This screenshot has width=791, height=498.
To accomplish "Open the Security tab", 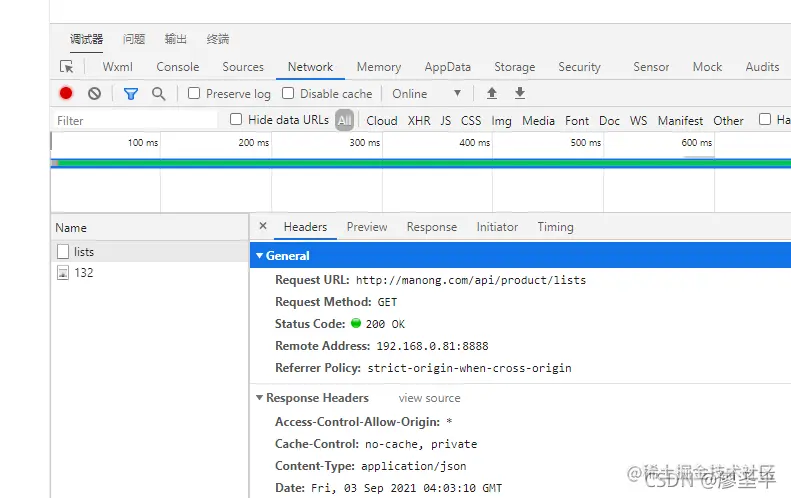I will click(x=579, y=67).
